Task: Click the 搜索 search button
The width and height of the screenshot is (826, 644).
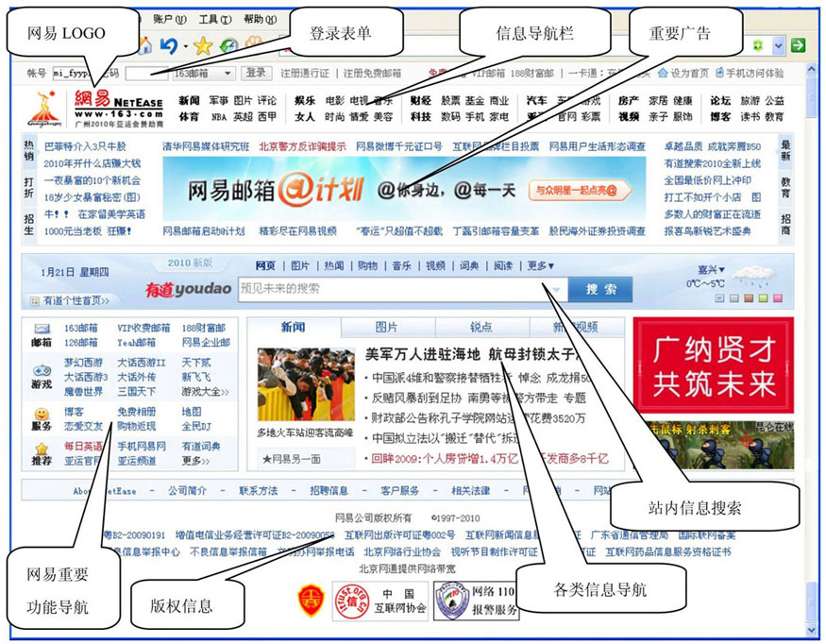Action: (x=600, y=289)
